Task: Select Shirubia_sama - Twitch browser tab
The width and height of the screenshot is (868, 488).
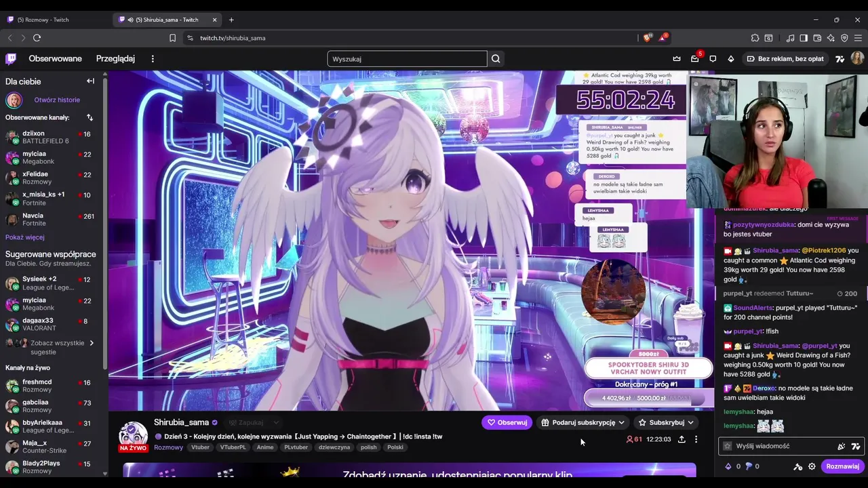Action: coord(167,20)
